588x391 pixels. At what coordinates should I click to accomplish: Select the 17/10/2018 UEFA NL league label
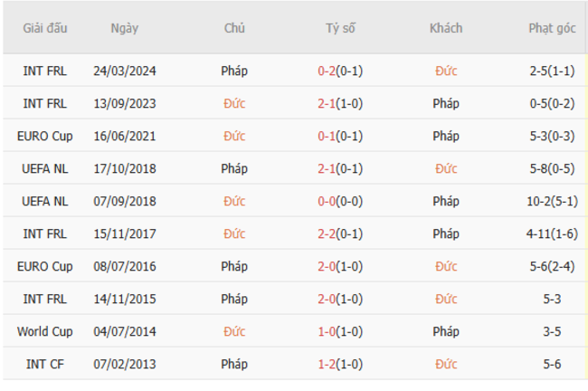tap(44, 168)
